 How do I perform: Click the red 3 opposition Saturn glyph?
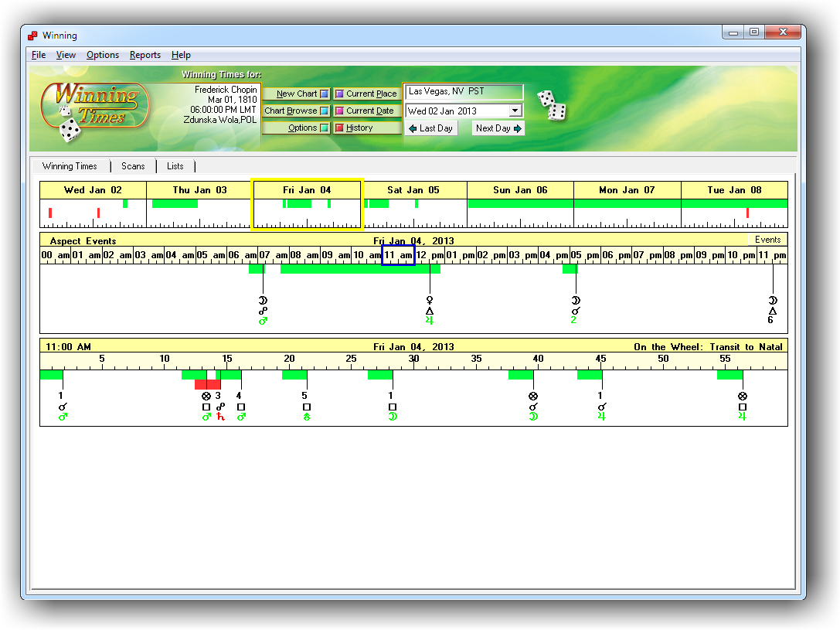(219, 407)
